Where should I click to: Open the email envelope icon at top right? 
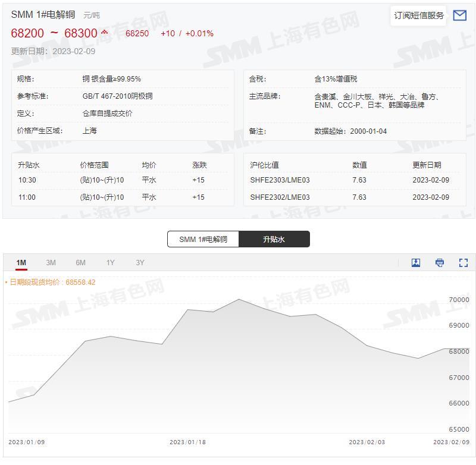[x=461, y=15]
